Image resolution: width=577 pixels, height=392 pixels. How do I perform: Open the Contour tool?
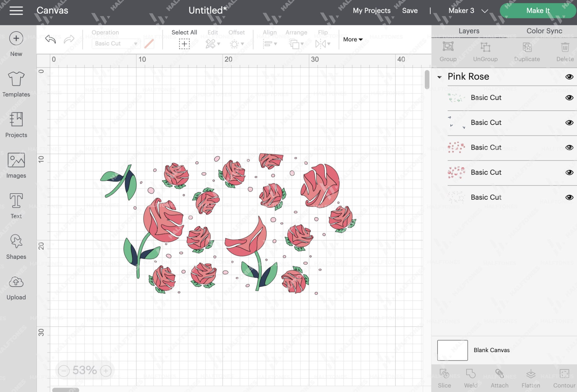(564, 378)
